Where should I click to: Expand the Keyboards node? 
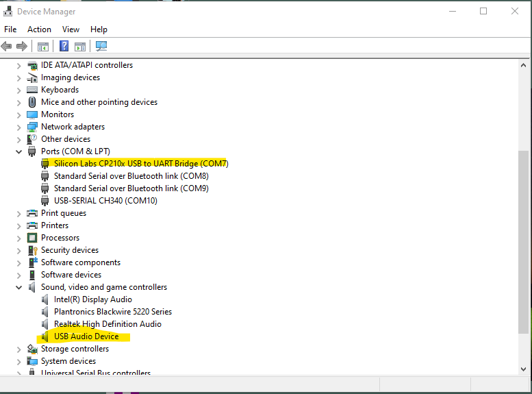coord(18,90)
